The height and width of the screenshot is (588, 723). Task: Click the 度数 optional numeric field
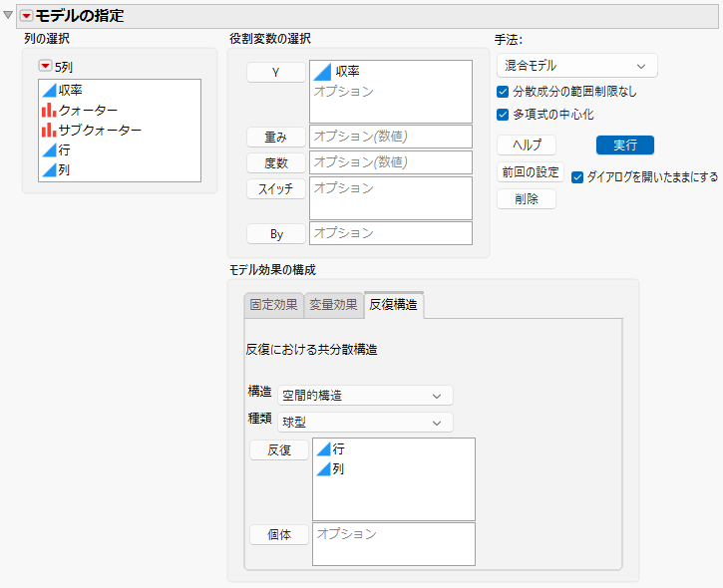point(391,162)
